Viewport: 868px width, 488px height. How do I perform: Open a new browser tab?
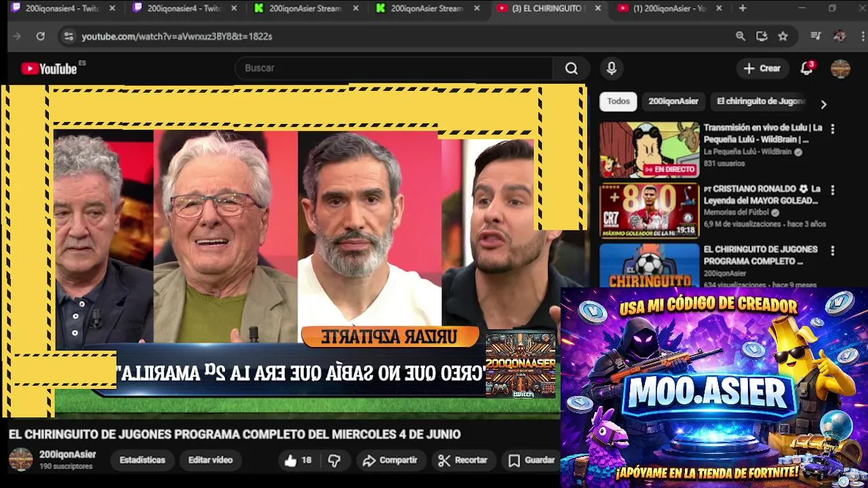(x=743, y=8)
